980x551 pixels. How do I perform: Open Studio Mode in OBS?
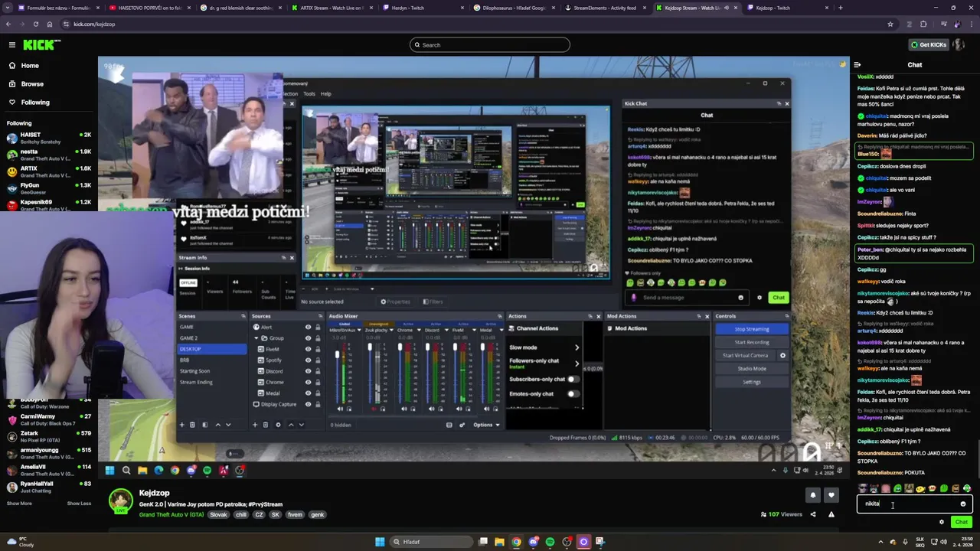751,368
